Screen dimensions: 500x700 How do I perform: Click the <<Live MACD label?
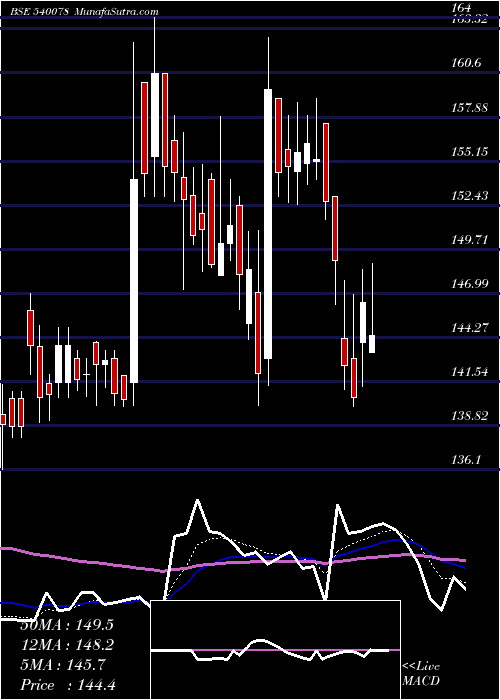(x=421, y=674)
